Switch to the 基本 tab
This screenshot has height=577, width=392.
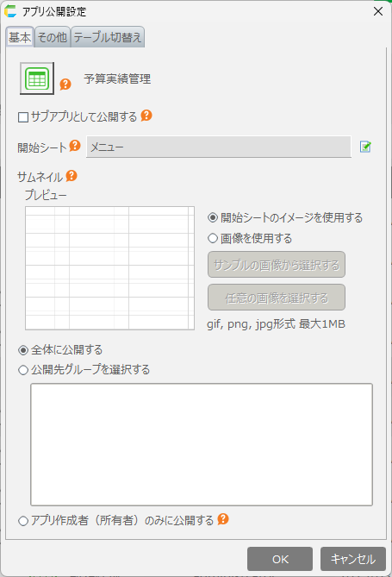[x=20, y=37]
